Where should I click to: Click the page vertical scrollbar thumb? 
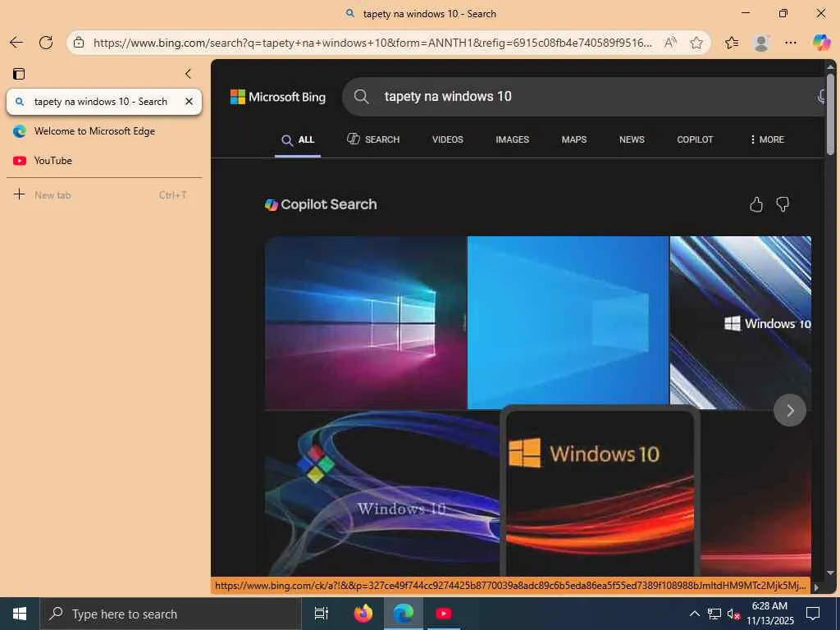(x=830, y=113)
